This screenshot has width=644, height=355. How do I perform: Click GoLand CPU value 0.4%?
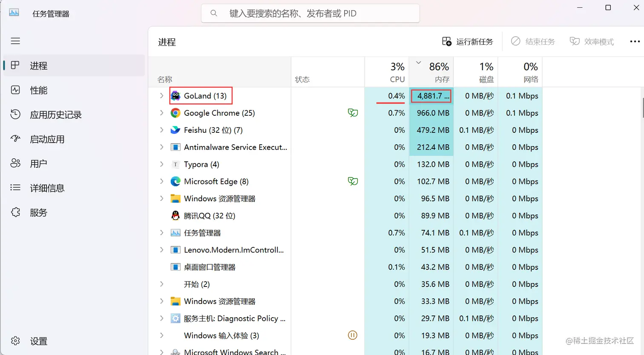tap(396, 96)
